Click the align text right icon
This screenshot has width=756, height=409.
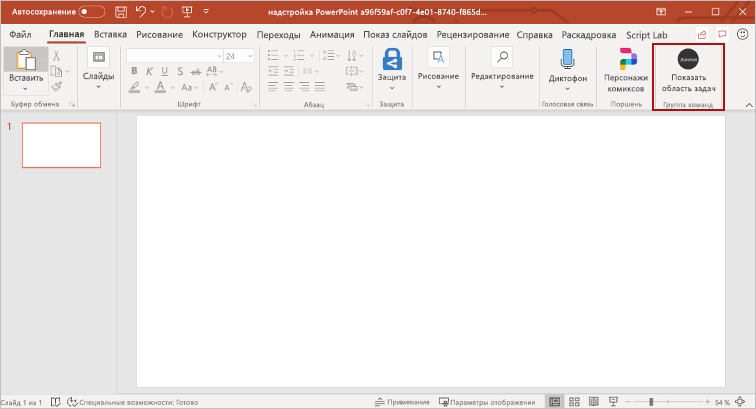tap(304, 87)
